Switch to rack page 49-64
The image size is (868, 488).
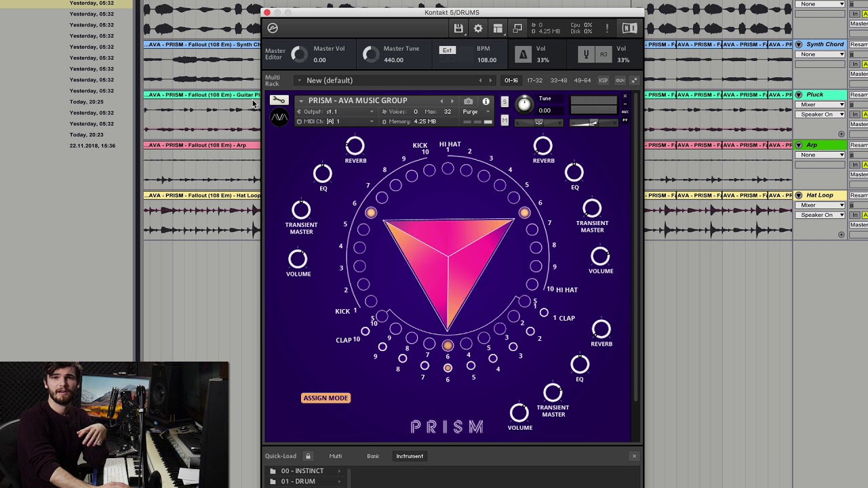[583, 81]
